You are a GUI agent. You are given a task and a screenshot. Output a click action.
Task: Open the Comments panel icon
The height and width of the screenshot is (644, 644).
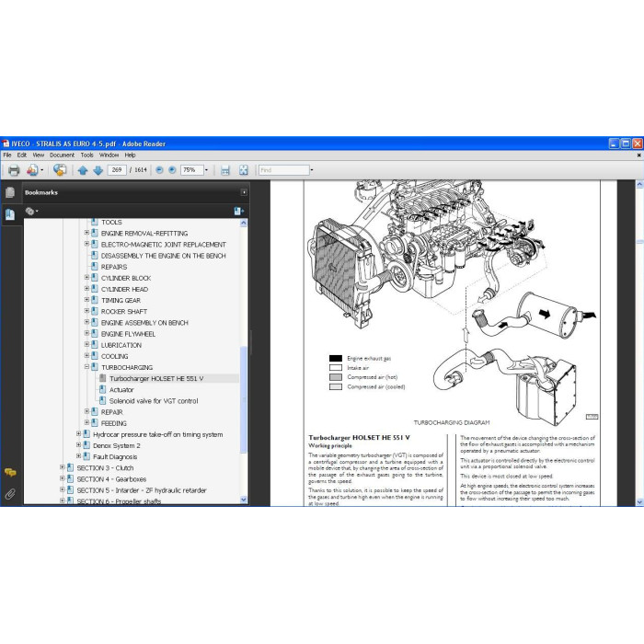[10, 472]
